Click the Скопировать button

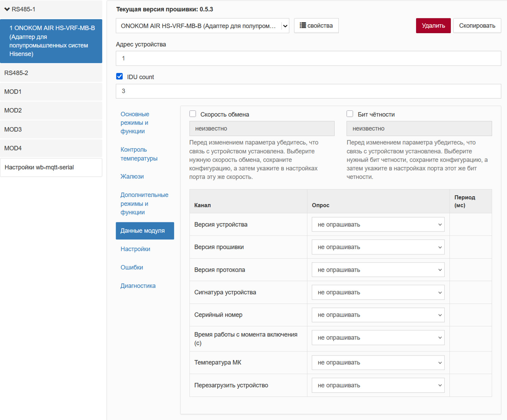point(477,26)
